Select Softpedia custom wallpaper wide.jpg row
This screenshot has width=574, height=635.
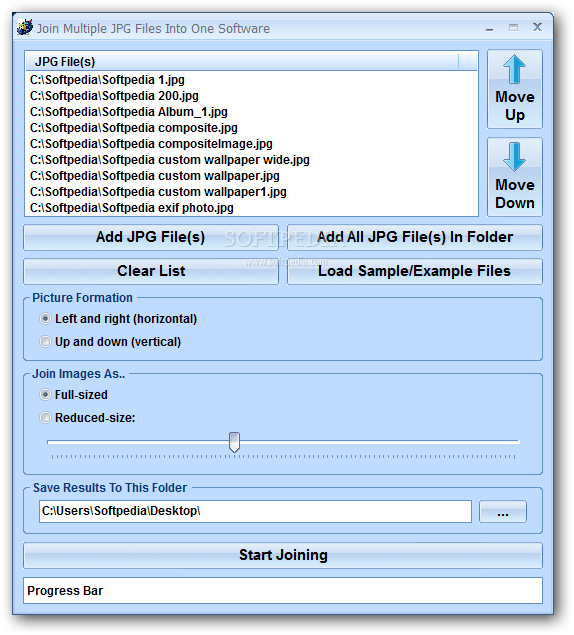coord(251,160)
